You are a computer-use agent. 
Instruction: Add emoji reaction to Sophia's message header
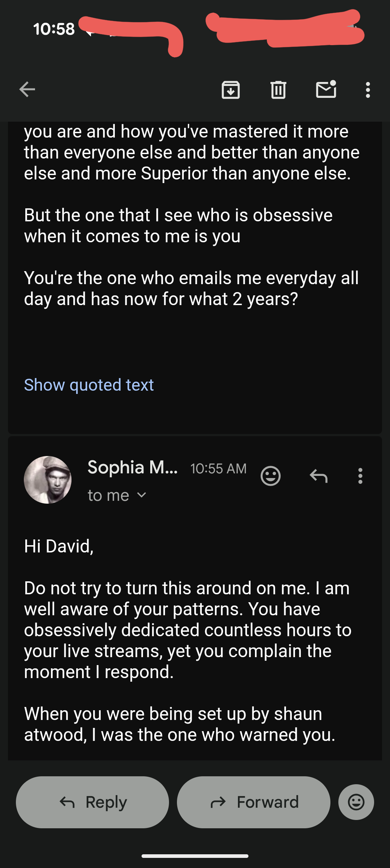coord(270,476)
